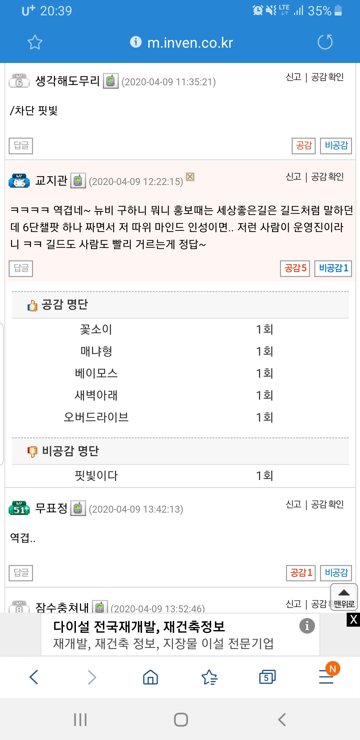
Task: Tap the m.inven.co.kr address bar
Action: (180, 43)
